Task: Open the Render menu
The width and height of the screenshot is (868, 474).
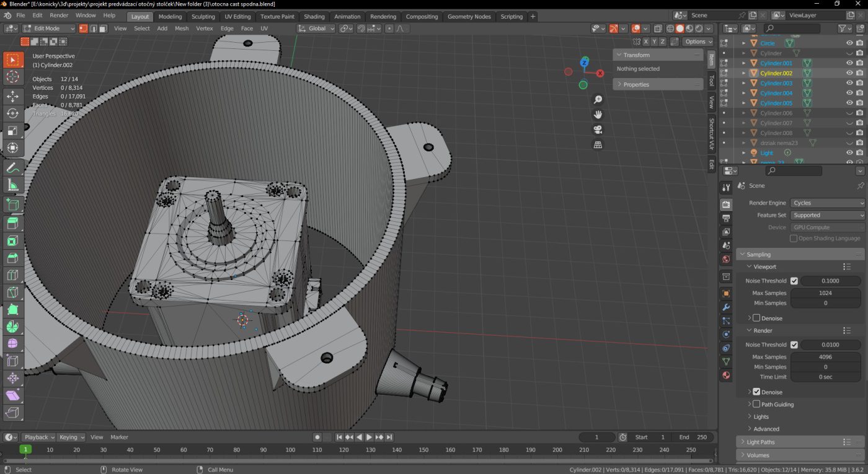Action: 59,15
